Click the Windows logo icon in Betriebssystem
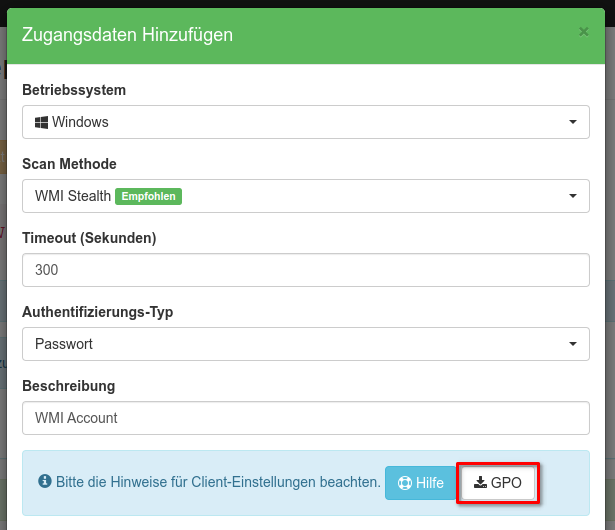This screenshot has height=530, width=615. [x=42, y=122]
